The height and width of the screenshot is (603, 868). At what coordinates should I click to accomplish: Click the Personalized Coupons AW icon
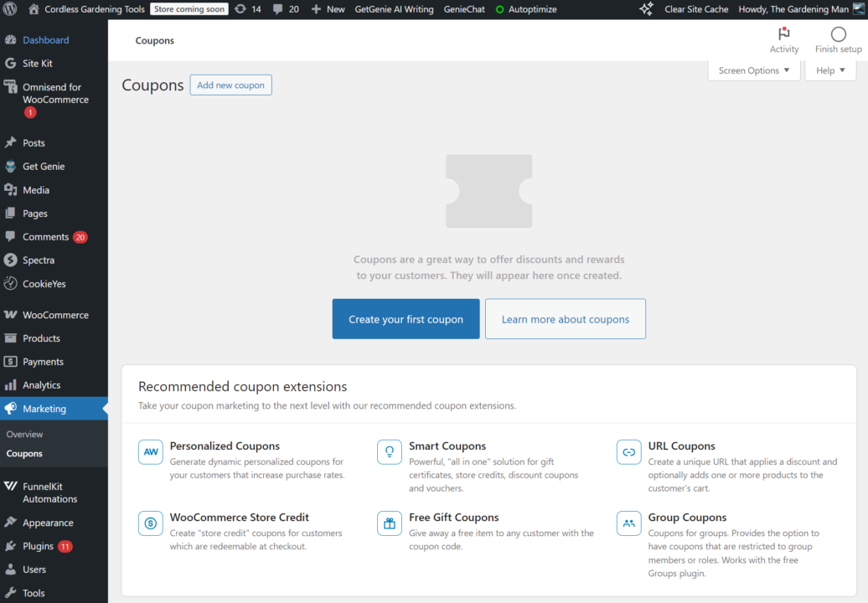click(151, 452)
